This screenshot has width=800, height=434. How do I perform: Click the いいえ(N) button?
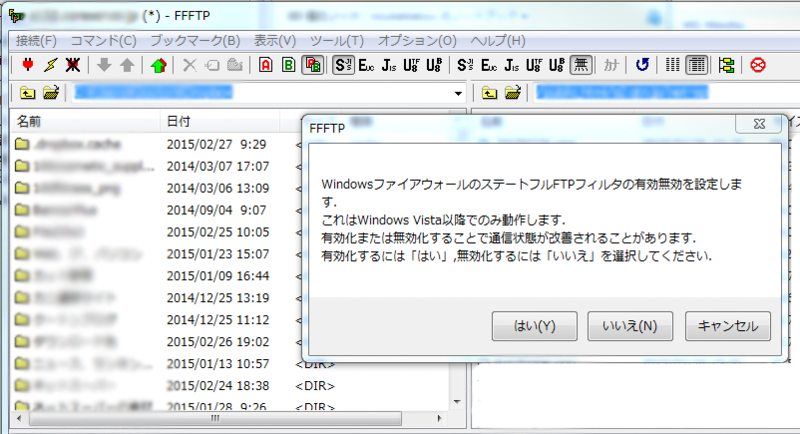pos(630,326)
